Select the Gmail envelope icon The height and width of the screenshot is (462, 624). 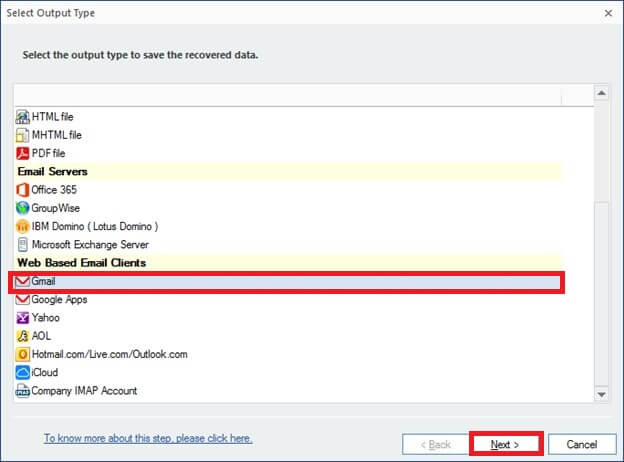click(x=22, y=281)
